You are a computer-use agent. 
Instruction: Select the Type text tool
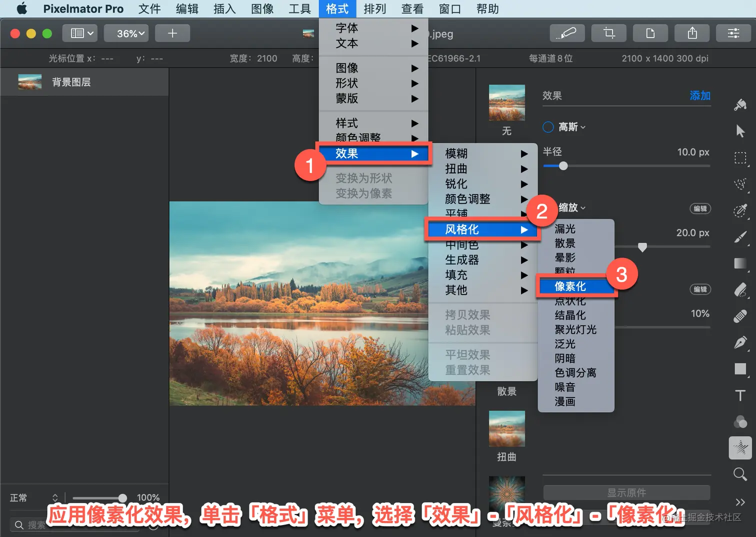click(x=740, y=395)
